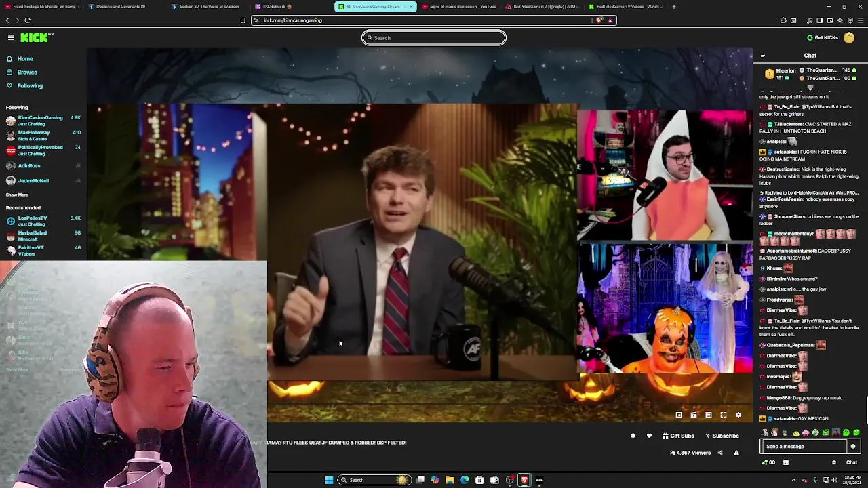Go back in browser

pos(7,20)
